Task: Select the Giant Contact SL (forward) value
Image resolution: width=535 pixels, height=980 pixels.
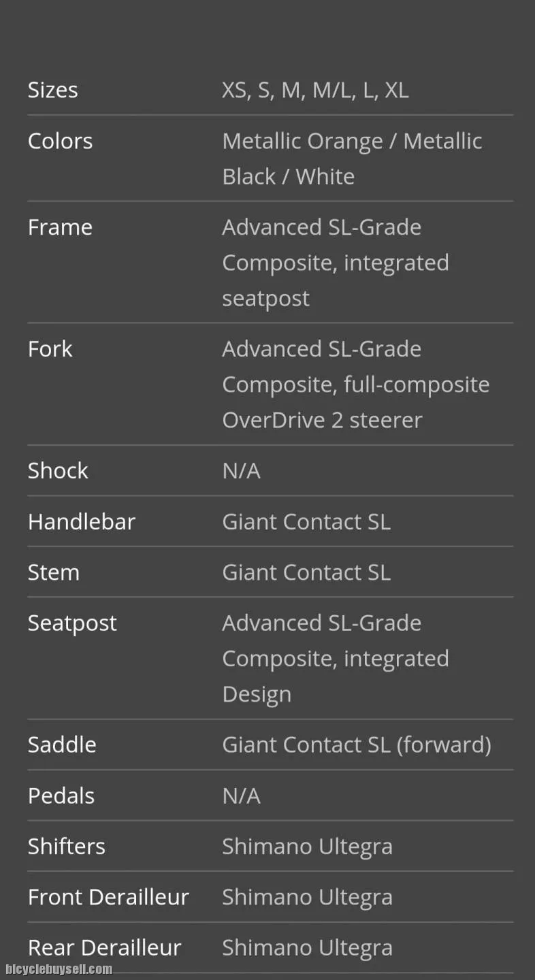Action: [357, 745]
